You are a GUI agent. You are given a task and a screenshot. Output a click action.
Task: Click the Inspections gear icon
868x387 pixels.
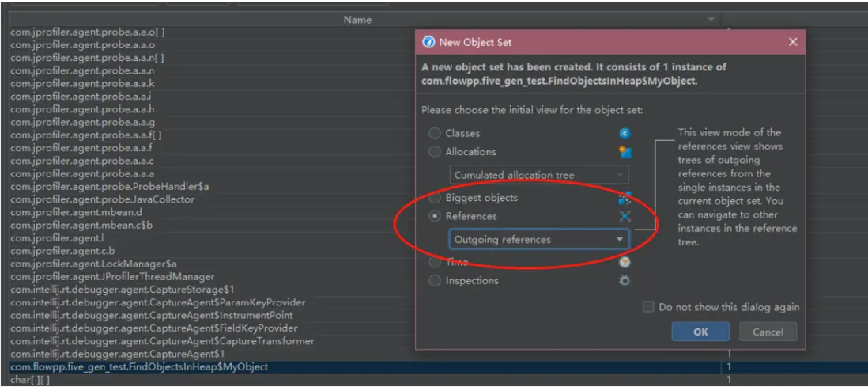pyautogui.click(x=625, y=281)
